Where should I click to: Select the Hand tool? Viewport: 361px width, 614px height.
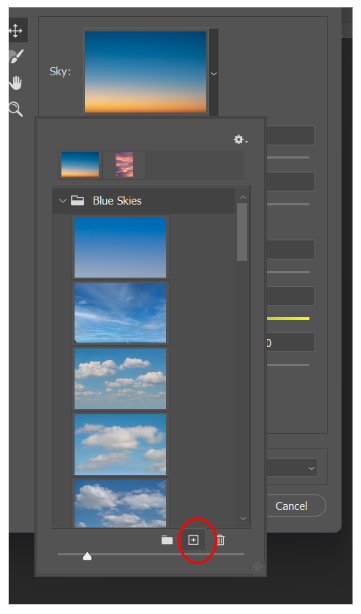(x=16, y=83)
